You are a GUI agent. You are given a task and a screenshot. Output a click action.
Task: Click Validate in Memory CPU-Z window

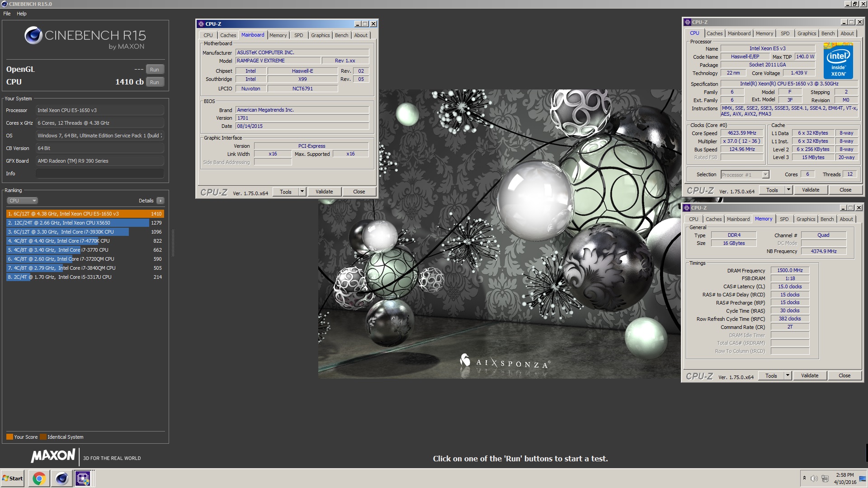coord(810,376)
